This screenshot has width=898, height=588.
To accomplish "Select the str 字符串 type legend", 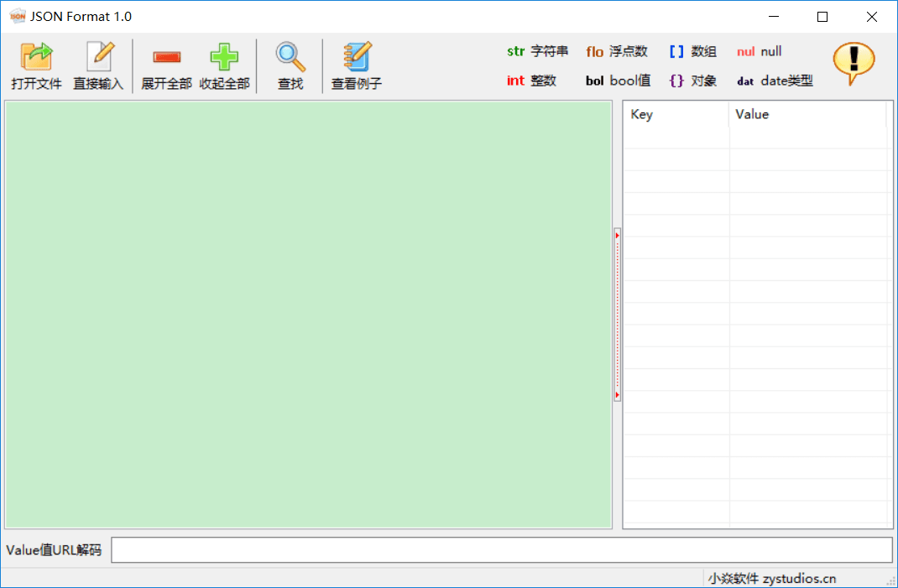I will 537,51.
